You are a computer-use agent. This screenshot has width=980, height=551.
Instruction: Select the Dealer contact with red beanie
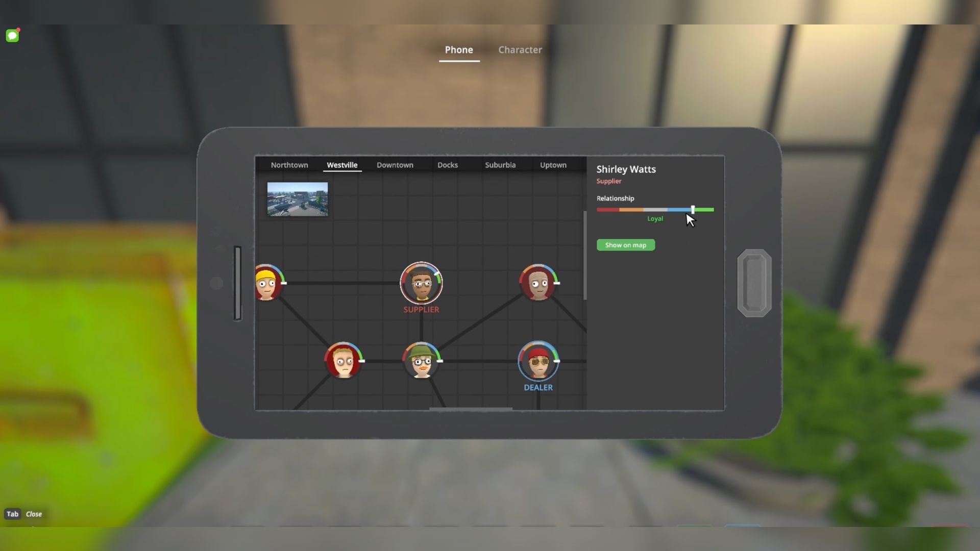pos(538,361)
